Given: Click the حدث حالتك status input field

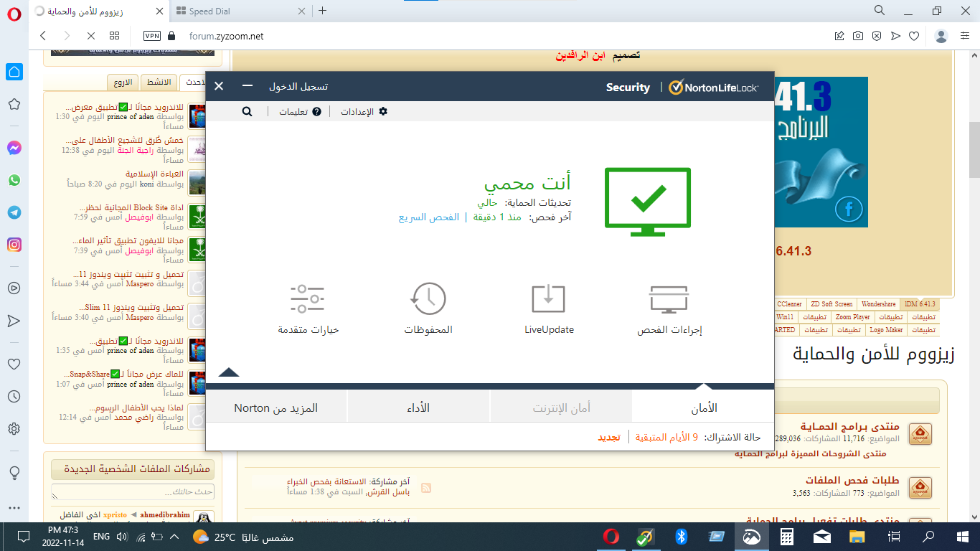Looking at the screenshot, I should [133, 492].
